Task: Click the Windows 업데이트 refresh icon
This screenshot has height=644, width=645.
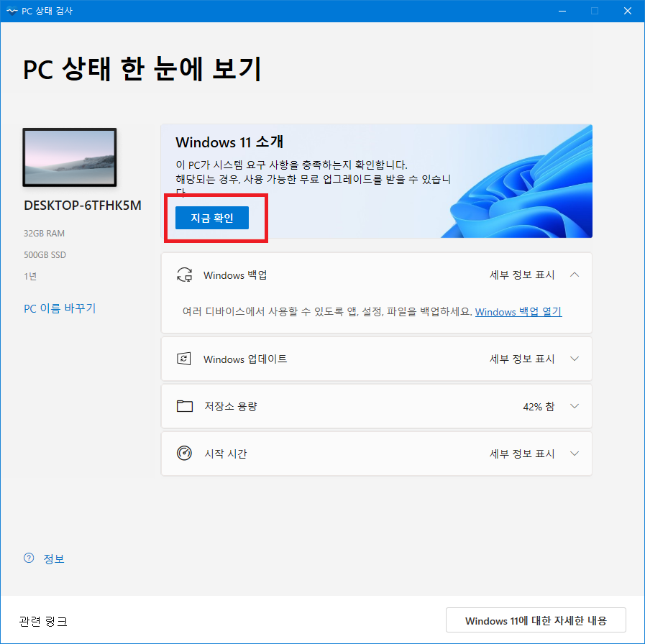Action: [x=184, y=359]
